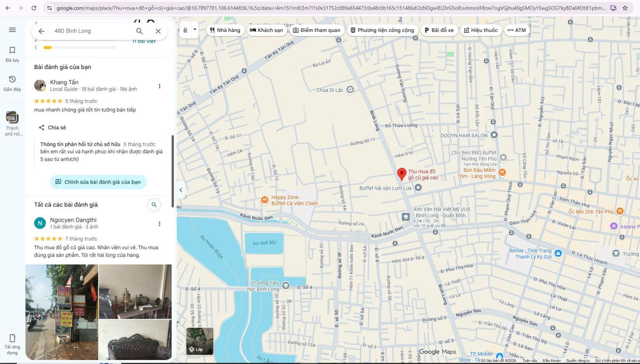Filter map by Hiệu thuốc
This screenshot has width=640, height=364.
click(481, 30)
